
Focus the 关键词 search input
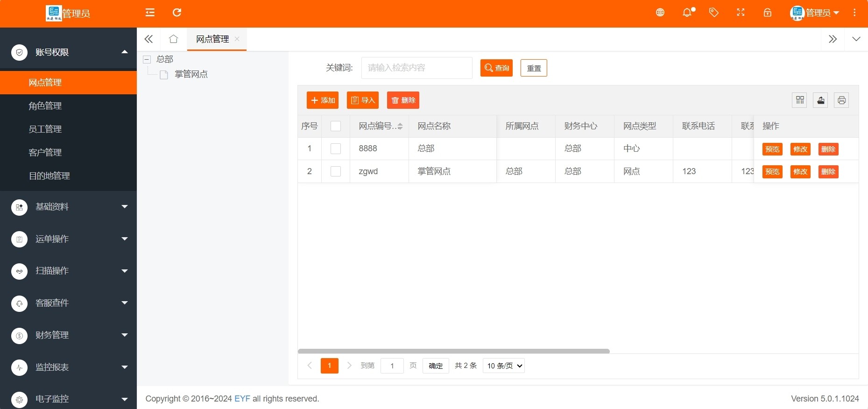click(x=417, y=68)
